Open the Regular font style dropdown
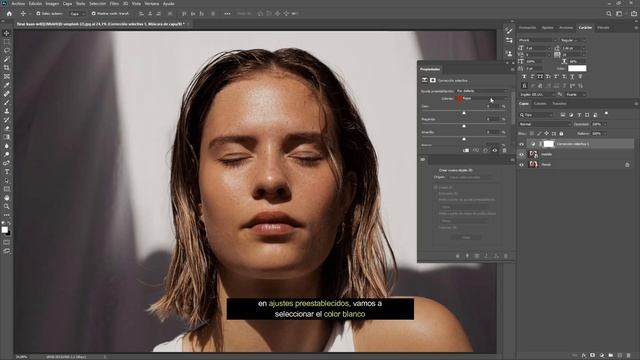 click(x=573, y=40)
